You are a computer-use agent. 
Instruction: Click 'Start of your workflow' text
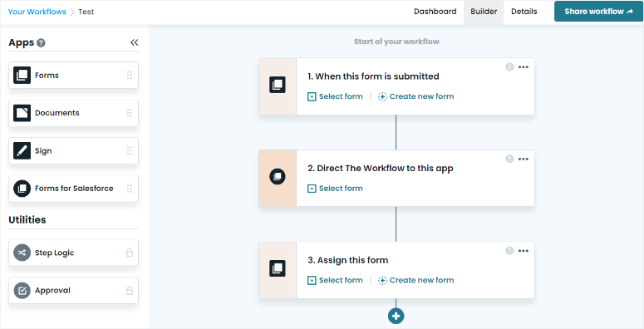[396, 42]
